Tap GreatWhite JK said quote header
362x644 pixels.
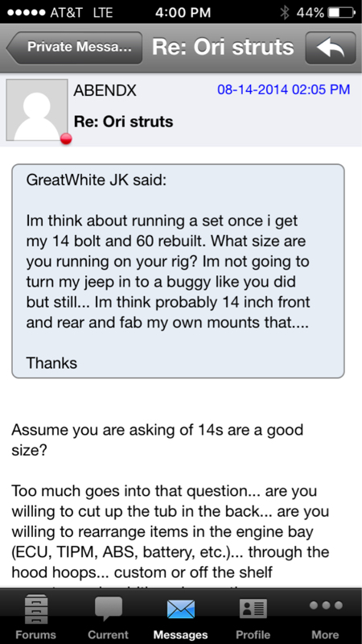point(96,180)
